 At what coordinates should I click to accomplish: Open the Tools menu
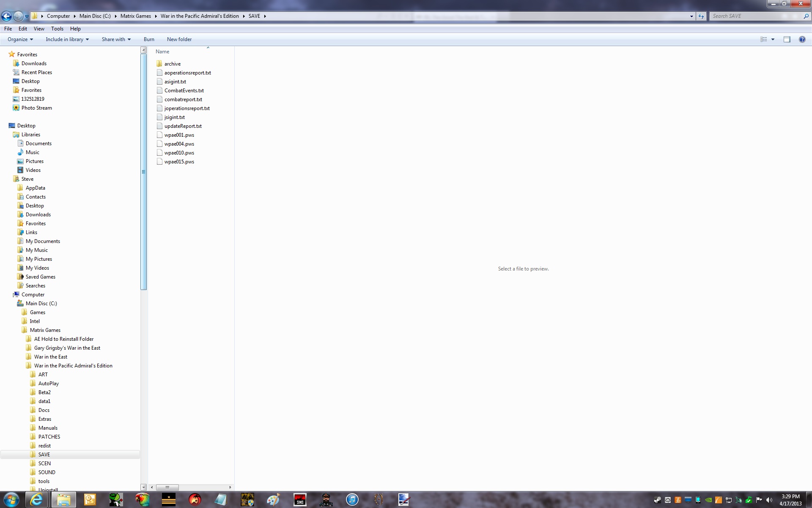point(57,29)
